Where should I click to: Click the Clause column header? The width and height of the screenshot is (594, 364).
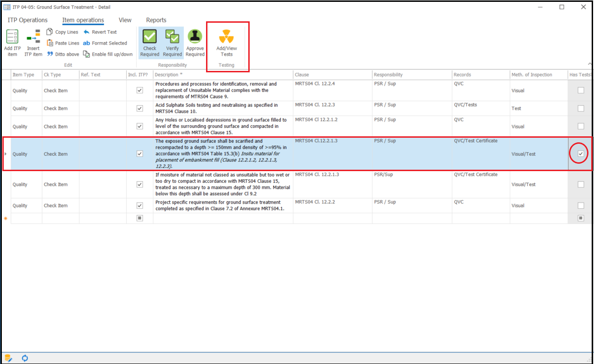tap(333, 75)
